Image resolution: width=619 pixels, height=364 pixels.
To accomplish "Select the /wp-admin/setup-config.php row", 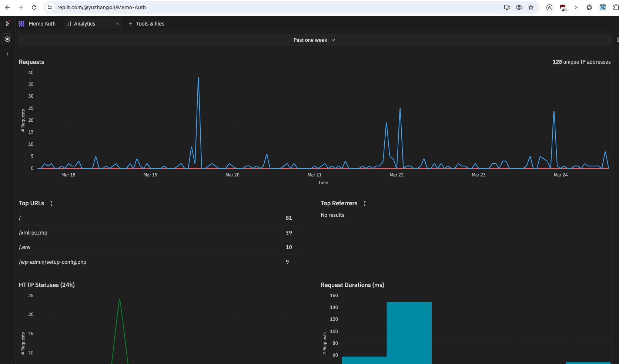I will [164, 262].
